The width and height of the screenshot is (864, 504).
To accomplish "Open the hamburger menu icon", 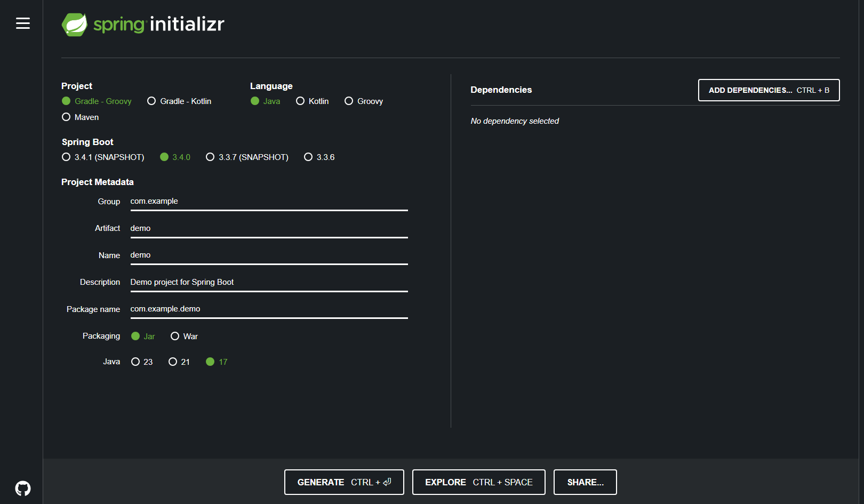I will 23,23.
